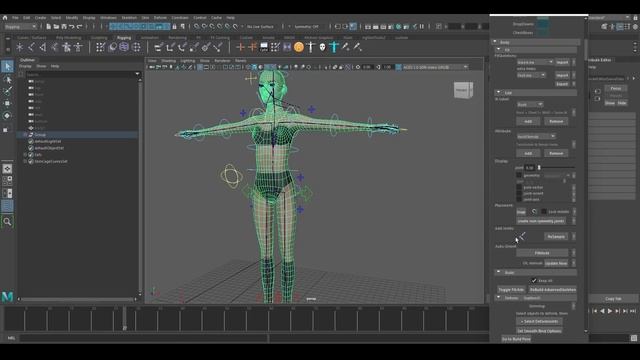Click the magnifier search icon in toolbox

pos(7,222)
